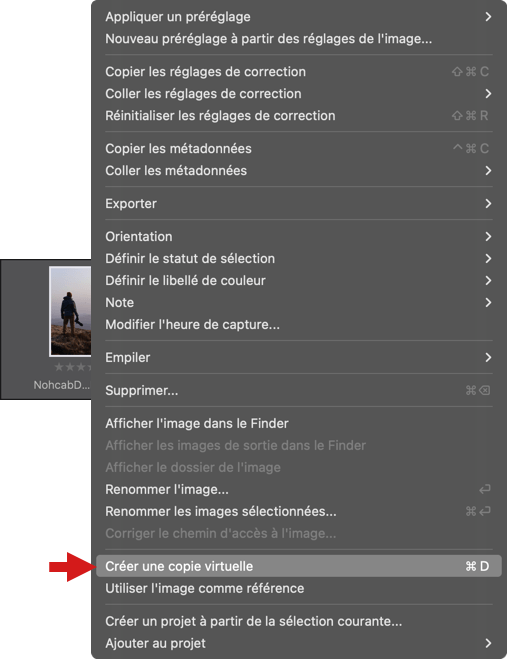Image resolution: width=507 pixels, height=659 pixels.
Task: Click Afficher l'image dans le Finder
Action: 298,423
